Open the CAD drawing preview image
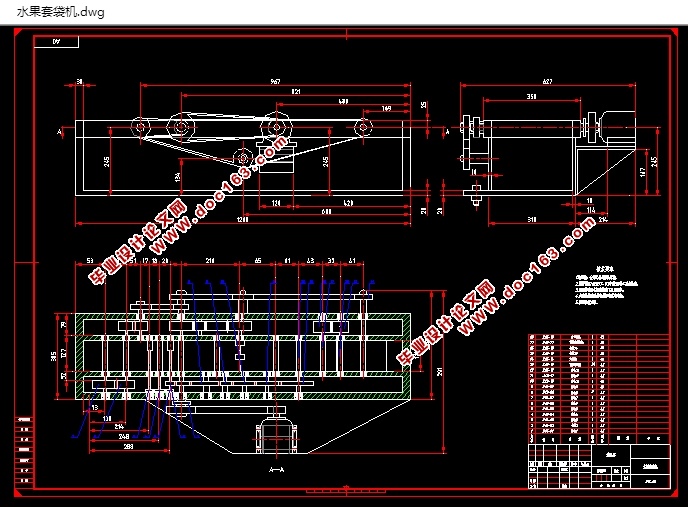 tap(344, 266)
